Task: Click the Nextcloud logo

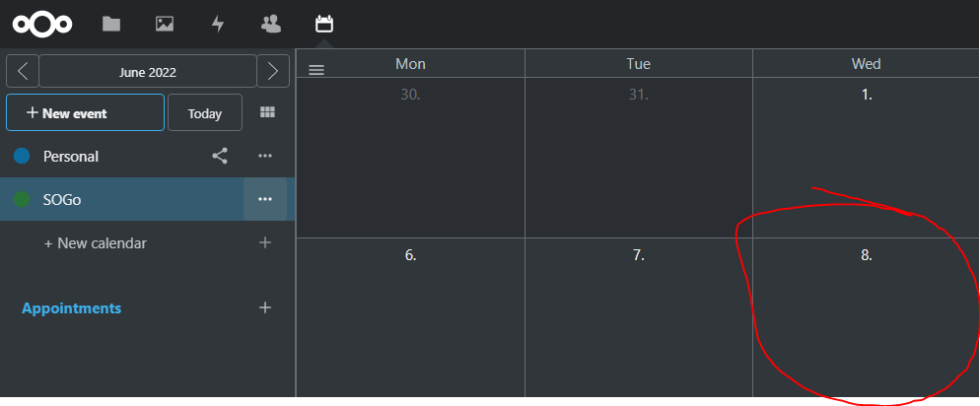Action: (42, 24)
